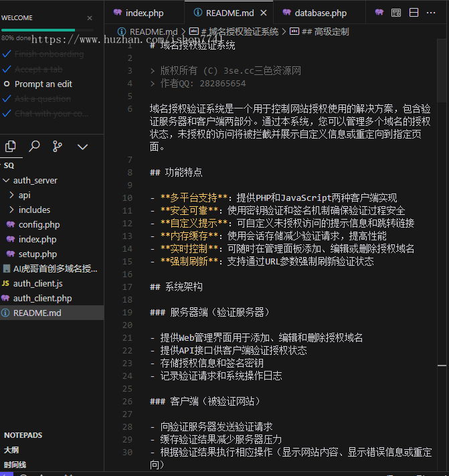Click the 高级定制 breadcrumb heading
The height and width of the screenshot is (476, 449).
tap(325, 31)
